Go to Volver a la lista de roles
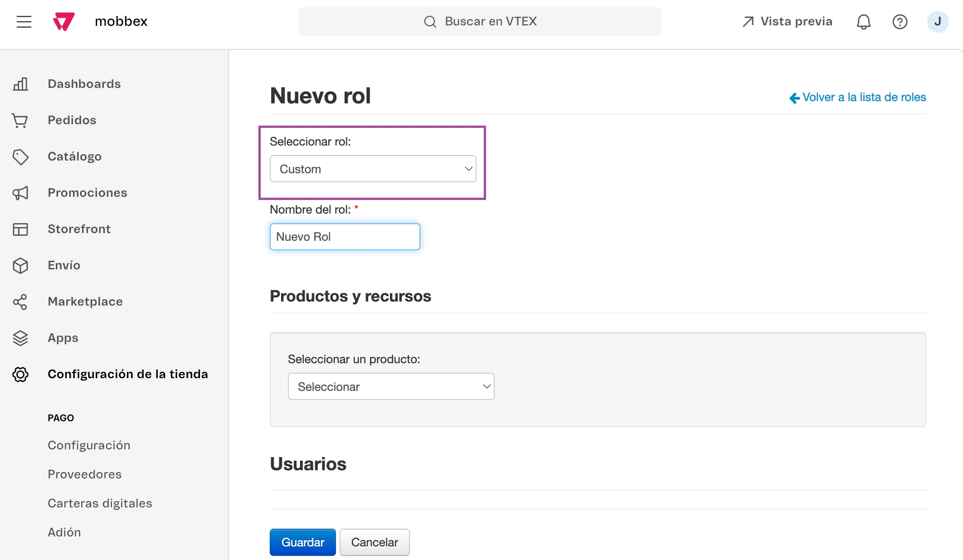 click(x=864, y=97)
